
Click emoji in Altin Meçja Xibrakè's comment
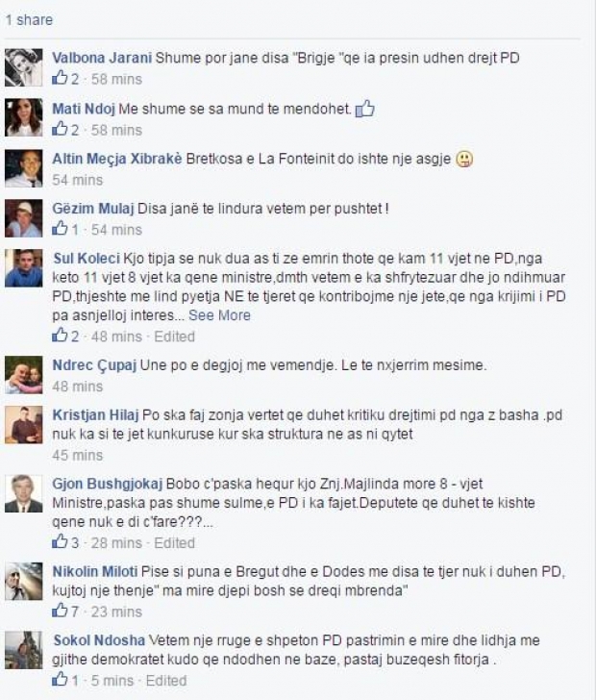pyautogui.click(x=464, y=159)
